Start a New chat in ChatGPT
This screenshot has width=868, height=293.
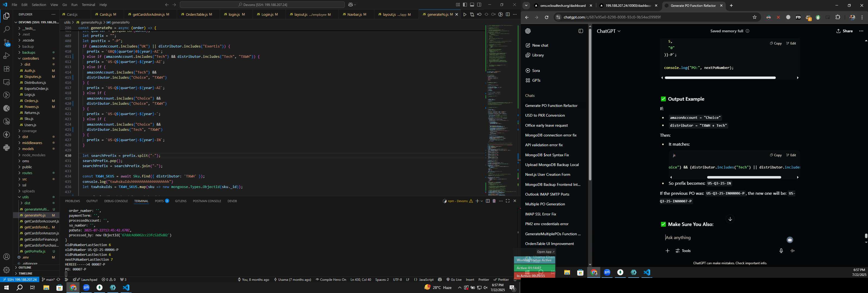537,45
